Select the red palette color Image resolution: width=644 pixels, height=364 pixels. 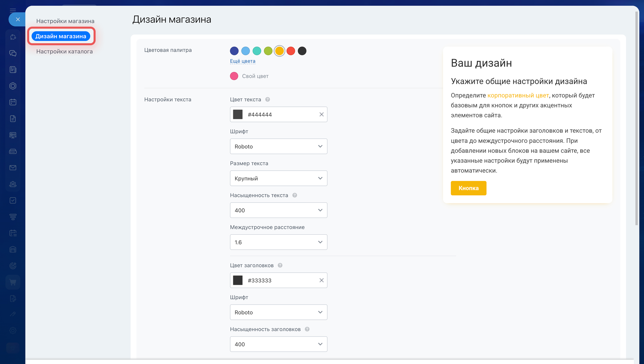click(291, 51)
